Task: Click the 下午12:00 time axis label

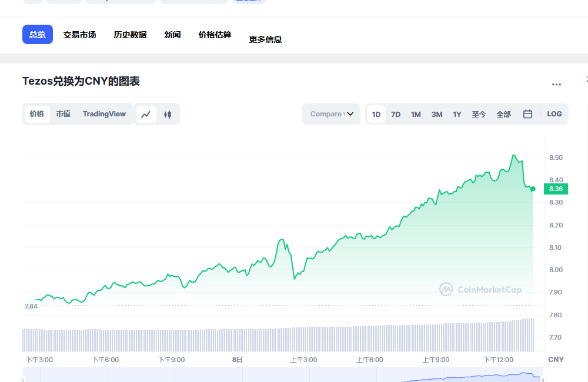Action: [x=499, y=360]
